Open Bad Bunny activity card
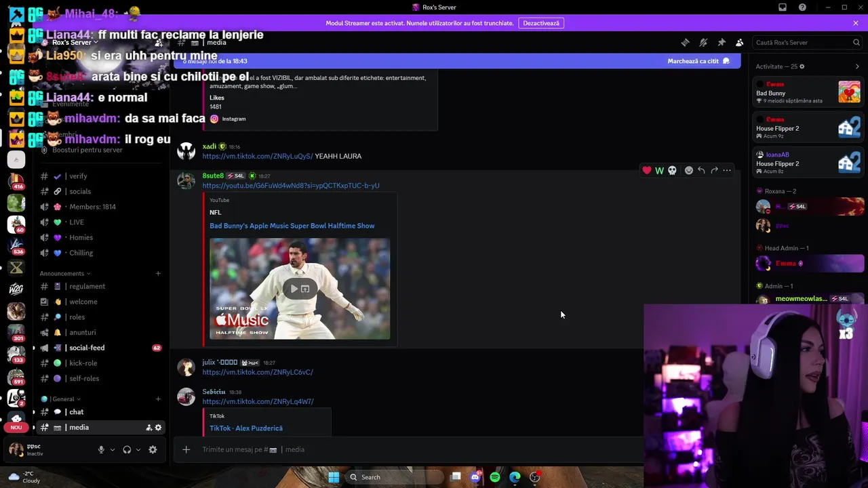Viewport: 868px width, 488px height. click(x=809, y=92)
